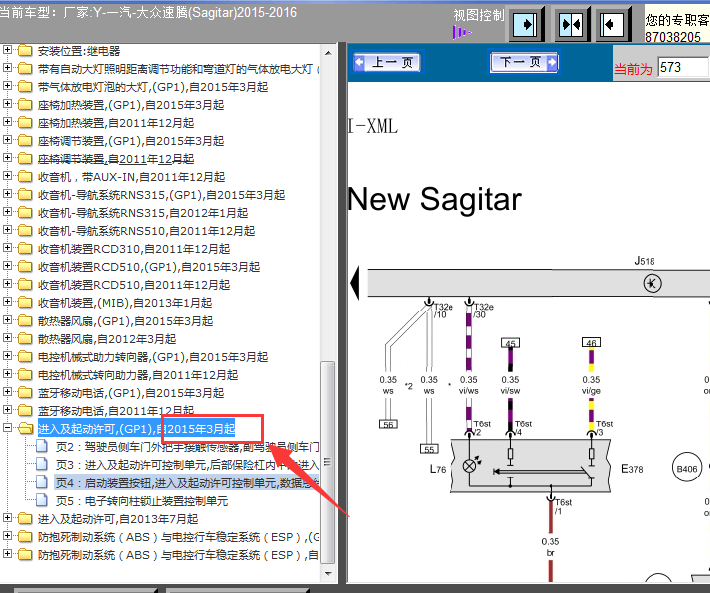Select 收音机装置,(MIB),自2013年1月起 entry
The image size is (710, 593).
coord(125,303)
